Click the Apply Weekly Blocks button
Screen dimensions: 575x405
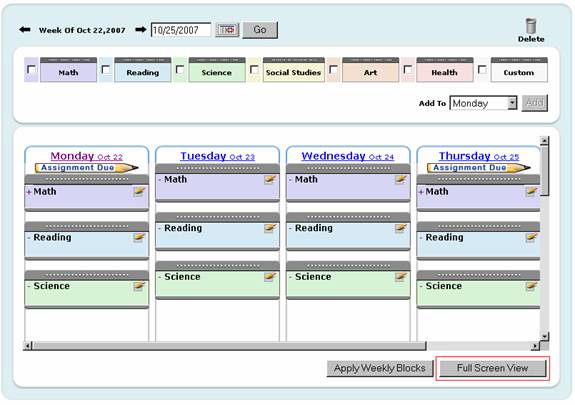coord(380,368)
